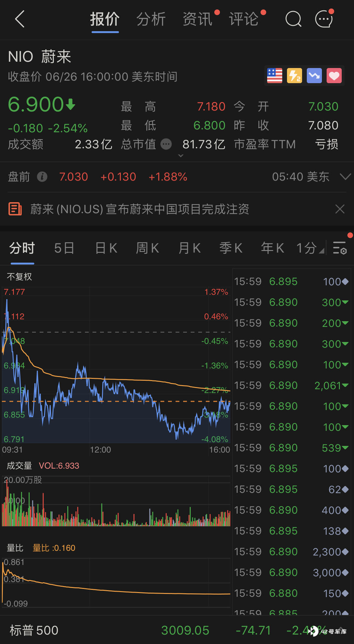The image size is (354, 644).
Task: Tap the volume bar chart
Action: point(116,501)
